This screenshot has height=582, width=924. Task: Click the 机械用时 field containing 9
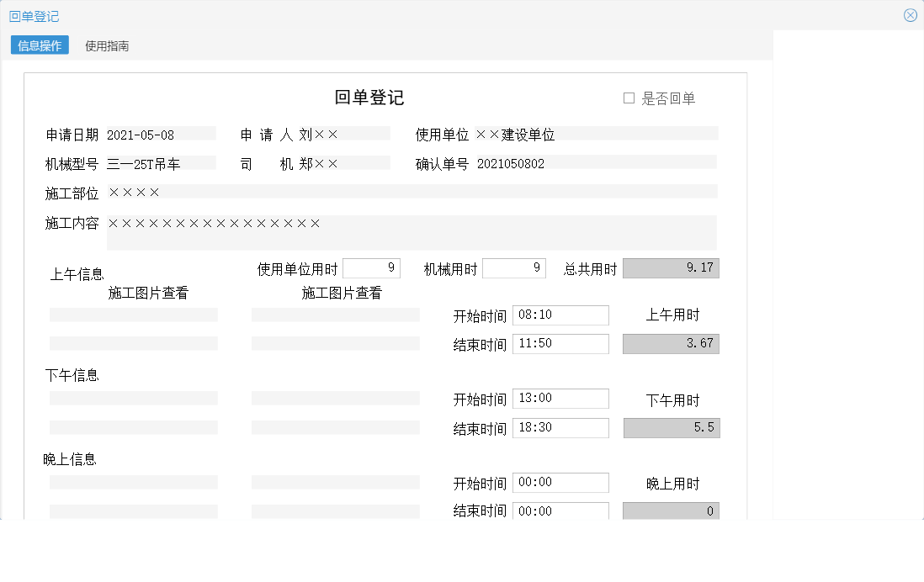point(514,267)
